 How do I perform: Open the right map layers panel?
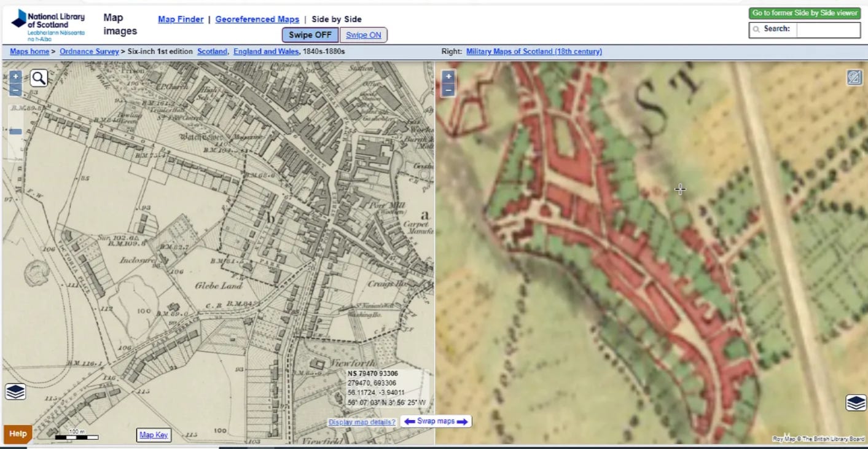pyautogui.click(x=856, y=403)
